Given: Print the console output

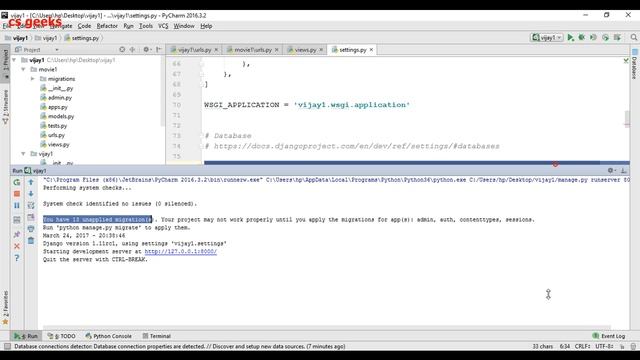Looking at the screenshot, I should [31, 229].
